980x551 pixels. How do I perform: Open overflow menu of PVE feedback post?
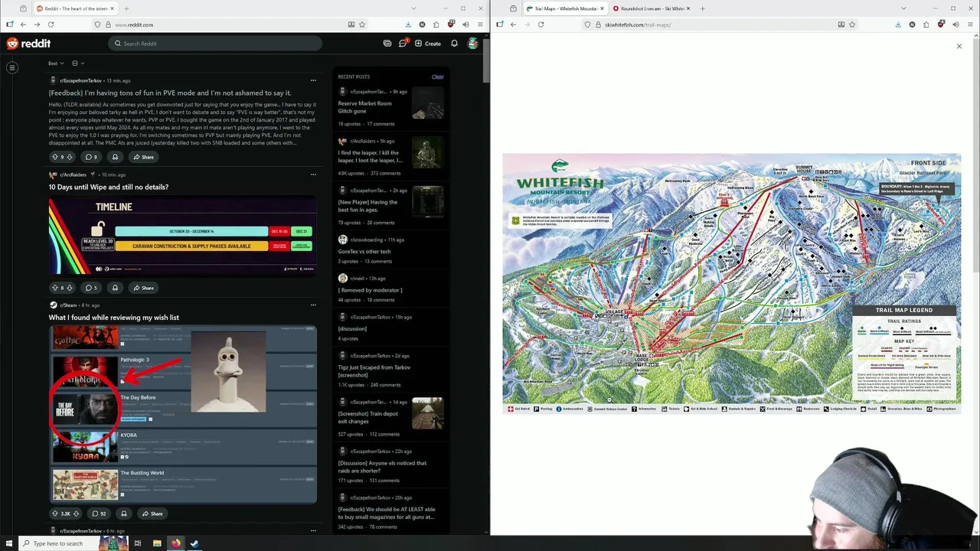[313, 80]
